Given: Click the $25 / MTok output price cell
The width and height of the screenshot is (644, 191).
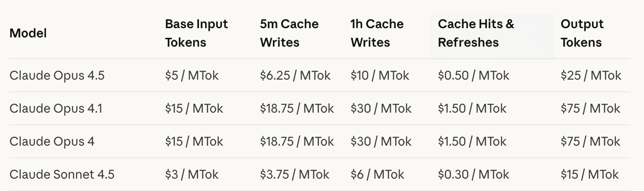Looking at the screenshot, I should 591,75.
